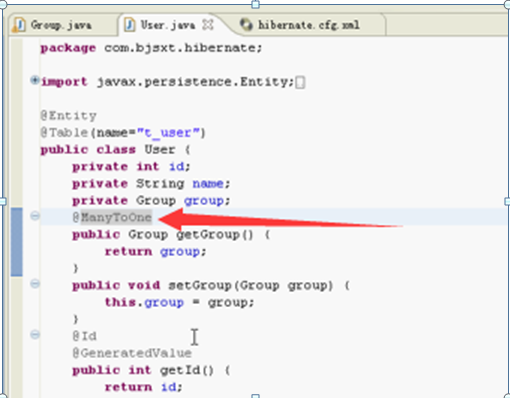Click the return id statement

click(143, 387)
